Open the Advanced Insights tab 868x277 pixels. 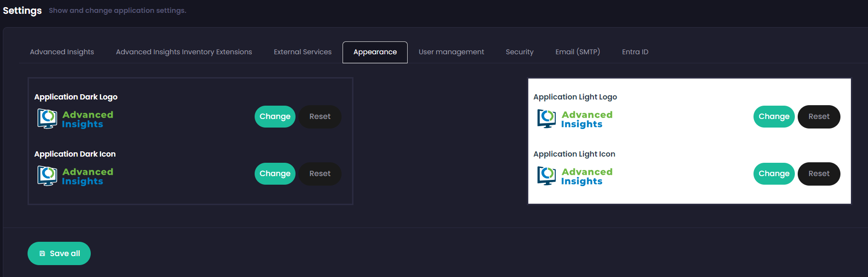point(62,52)
